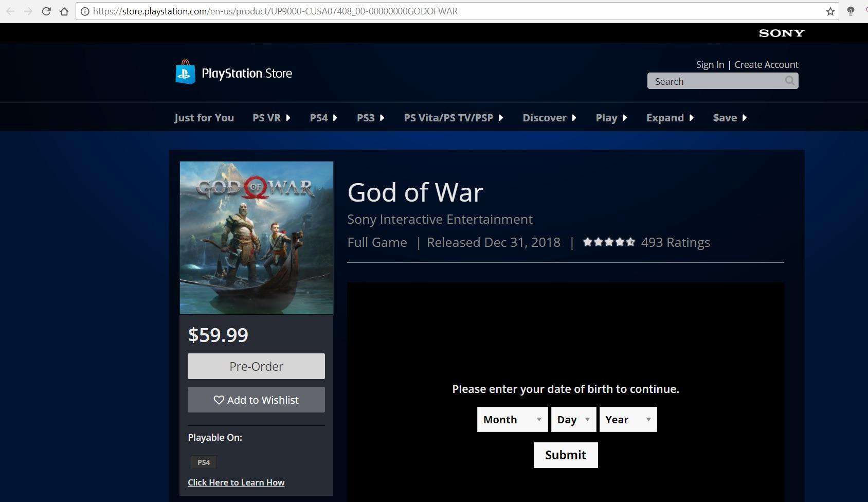Expand the PS VR menu
868x502 pixels.
coord(272,118)
